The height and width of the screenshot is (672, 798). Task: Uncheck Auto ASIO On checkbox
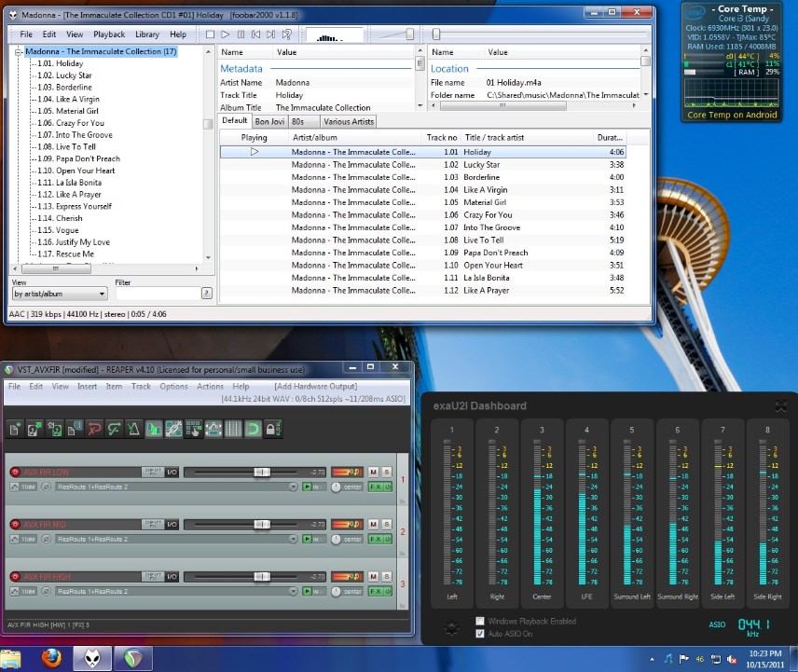[x=480, y=634]
